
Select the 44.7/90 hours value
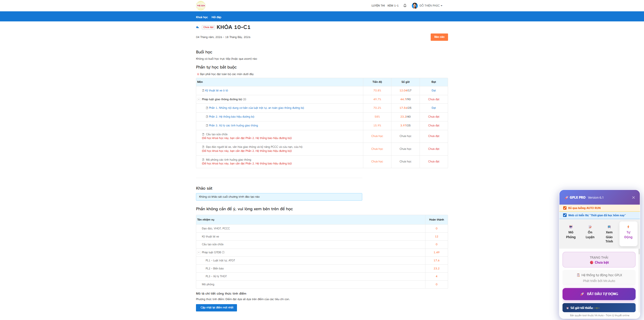coord(405,99)
